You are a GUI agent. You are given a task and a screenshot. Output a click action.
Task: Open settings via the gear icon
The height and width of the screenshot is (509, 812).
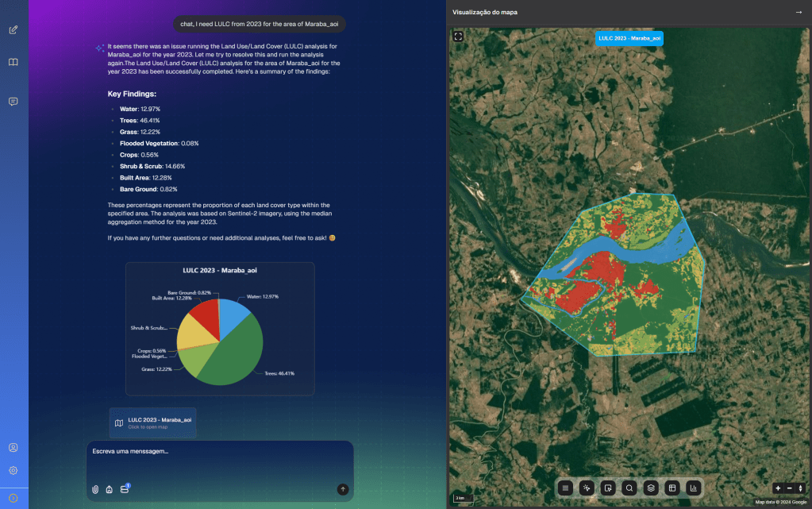(x=13, y=470)
